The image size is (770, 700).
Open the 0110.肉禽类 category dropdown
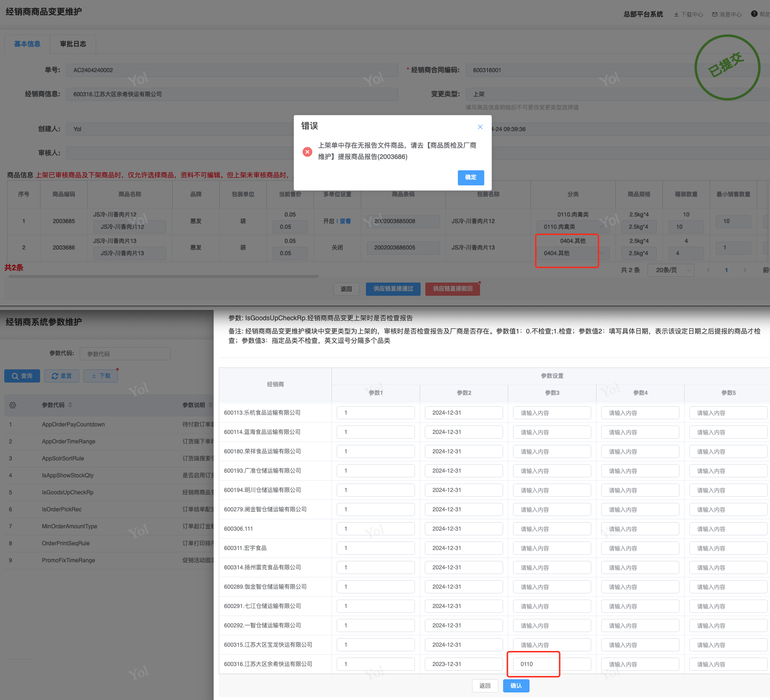point(572,227)
